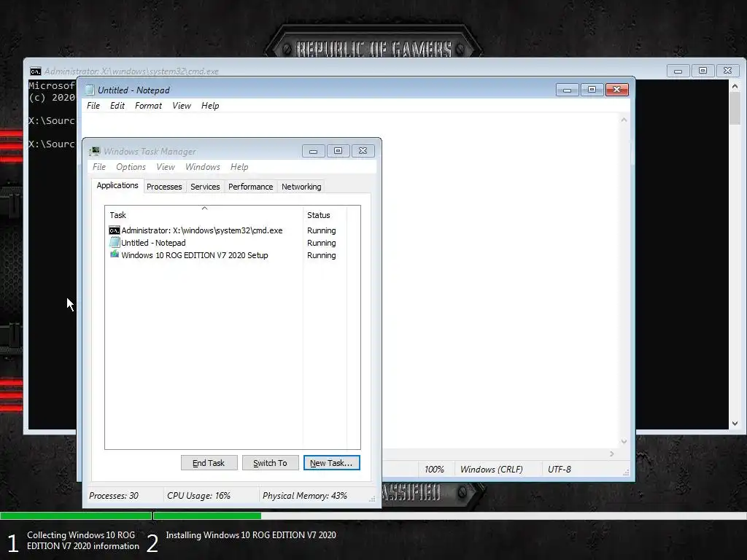The height and width of the screenshot is (560, 747).
Task: Click the cmd window scrollbar thumb
Action: pyautogui.click(x=735, y=109)
